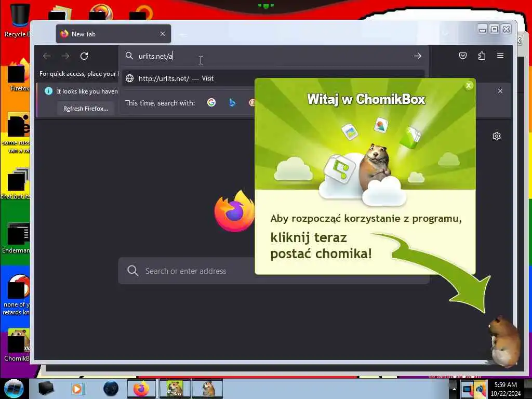
Task: Search this time with Bing
Action: pos(232,102)
